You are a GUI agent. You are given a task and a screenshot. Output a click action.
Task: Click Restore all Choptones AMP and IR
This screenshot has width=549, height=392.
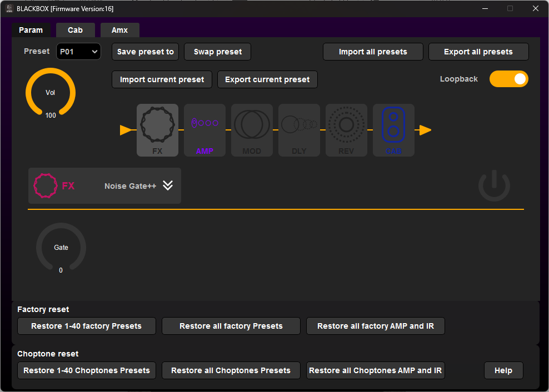[x=375, y=370]
